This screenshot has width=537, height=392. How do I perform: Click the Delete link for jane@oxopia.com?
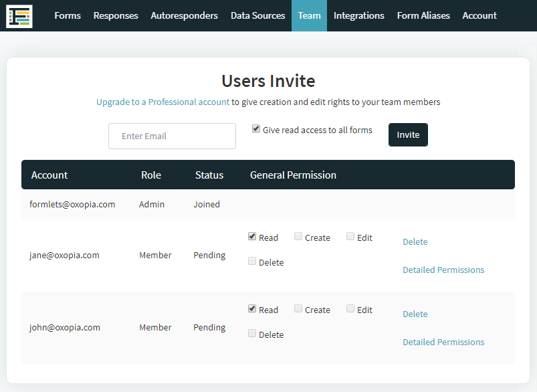click(415, 242)
